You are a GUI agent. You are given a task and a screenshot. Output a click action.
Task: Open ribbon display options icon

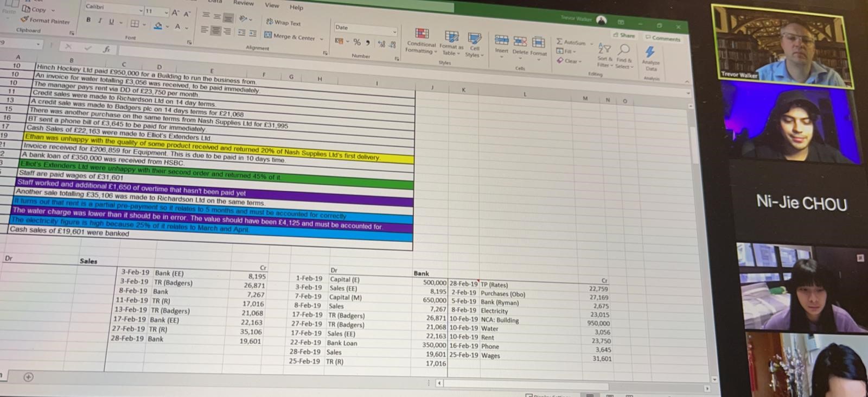click(621, 22)
